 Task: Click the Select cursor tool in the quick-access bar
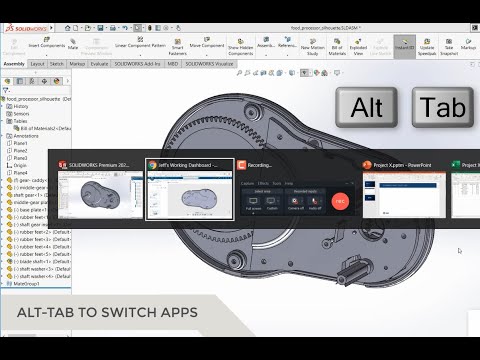coord(137,28)
